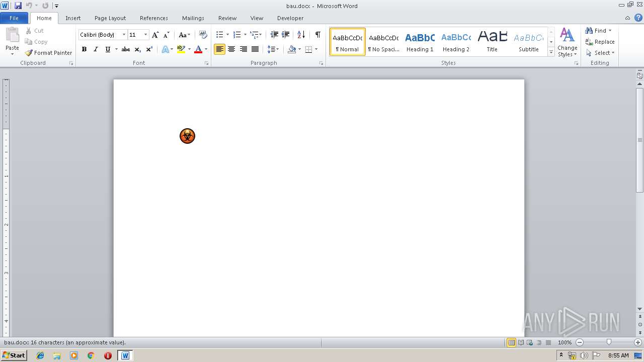This screenshot has height=362, width=644.
Task: Switch to the Developer tab
Action: point(290,18)
